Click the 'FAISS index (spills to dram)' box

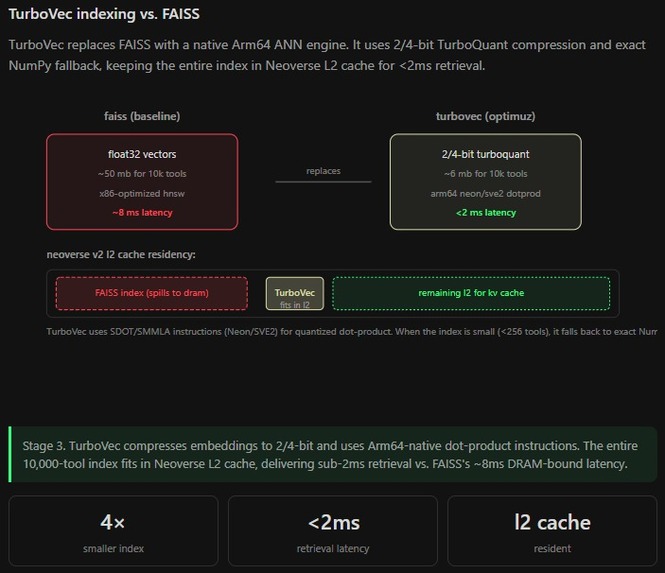152,293
